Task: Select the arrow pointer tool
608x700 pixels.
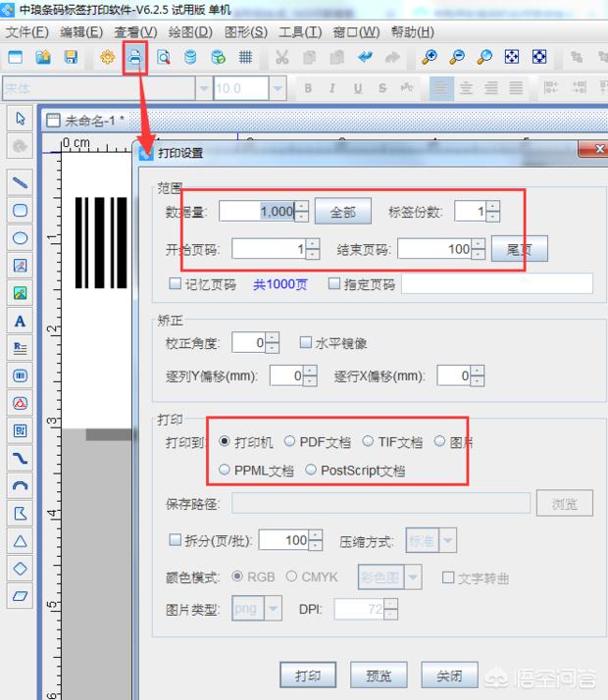Action: pyautogui.click(x=20, y=119)
